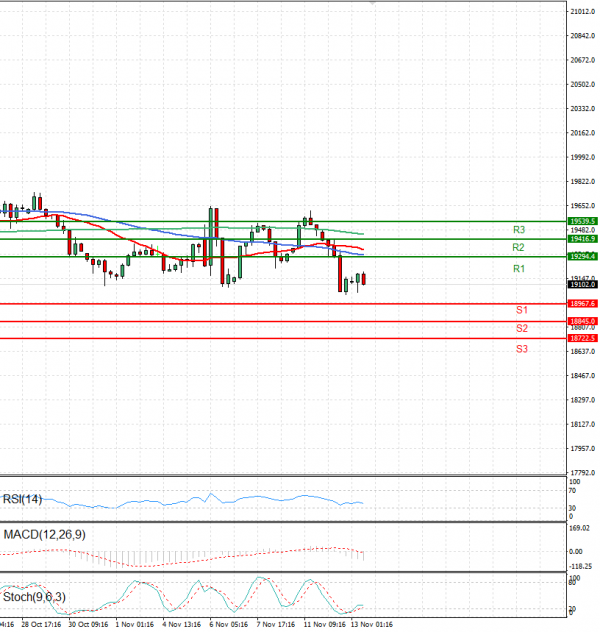This screenshot has height=632, width=600.
Task: Click the 6 Nov 05:16 time label
Action: 229,624
